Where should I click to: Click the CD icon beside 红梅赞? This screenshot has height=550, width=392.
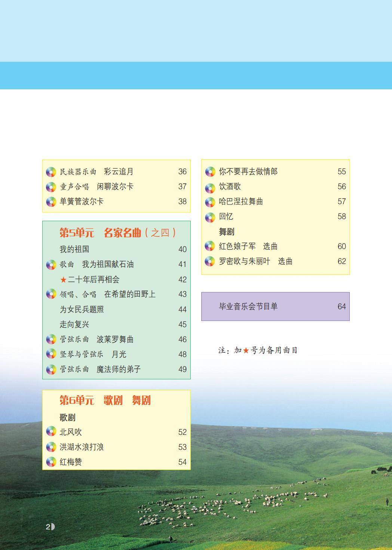click(51, 462)
